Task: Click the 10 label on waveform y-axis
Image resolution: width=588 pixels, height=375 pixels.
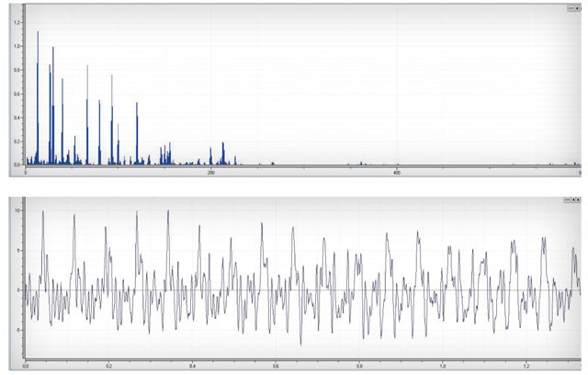Action: 17,210
